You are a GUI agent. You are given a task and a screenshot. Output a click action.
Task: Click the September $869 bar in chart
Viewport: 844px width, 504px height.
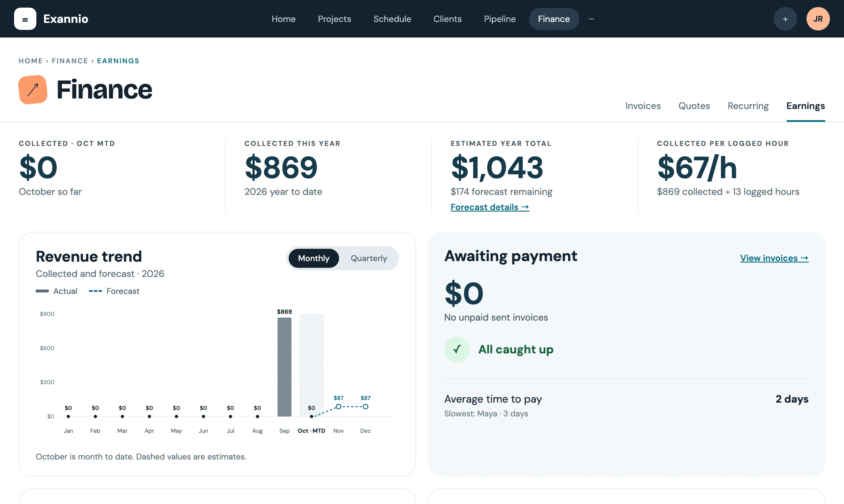tap(284, 367)
